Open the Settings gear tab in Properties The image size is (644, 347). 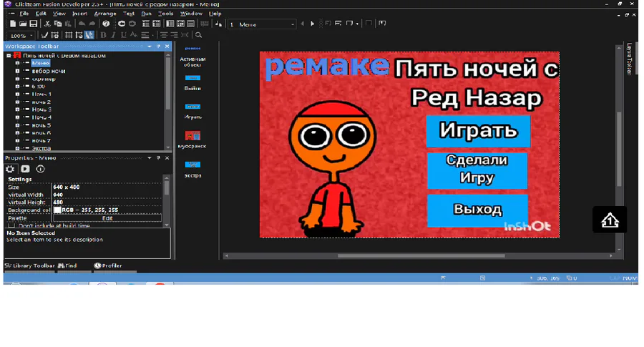coord(10,169)
